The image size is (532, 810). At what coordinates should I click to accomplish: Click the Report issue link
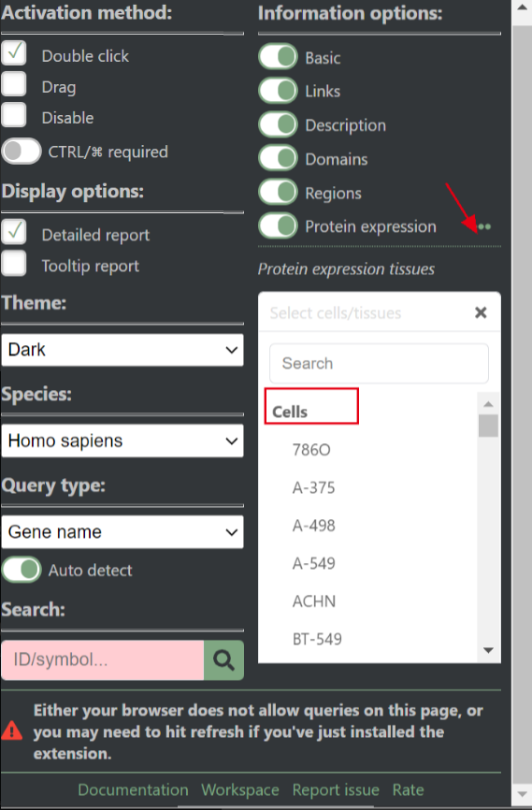click(x=336, y=789)
